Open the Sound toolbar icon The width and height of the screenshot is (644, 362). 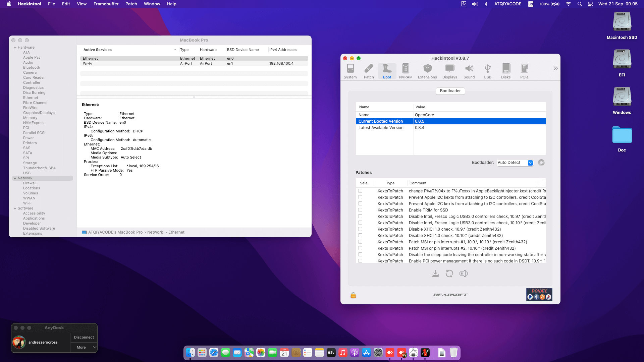[x=469, y=71]
